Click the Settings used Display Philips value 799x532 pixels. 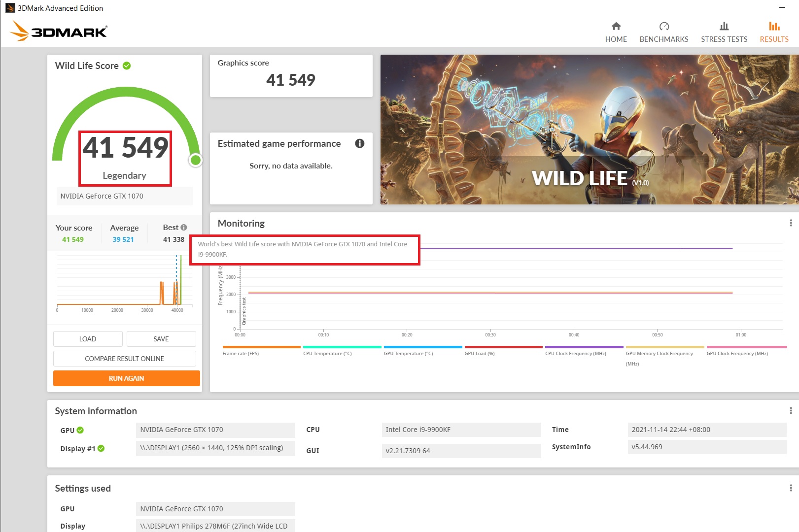pyautogui.click(x=215, y=526)
